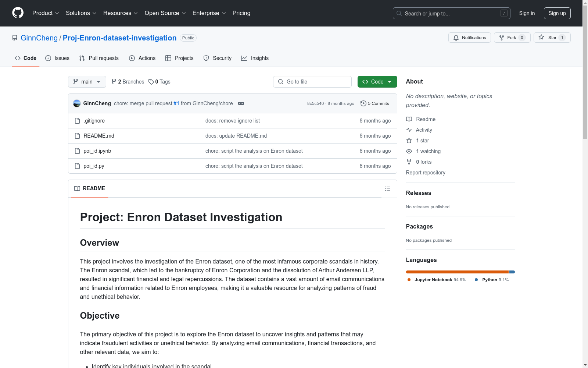Screen dimensions: 588x368
Task: Click the fork icon beside '0 forks'
Action: coord(409,162)
